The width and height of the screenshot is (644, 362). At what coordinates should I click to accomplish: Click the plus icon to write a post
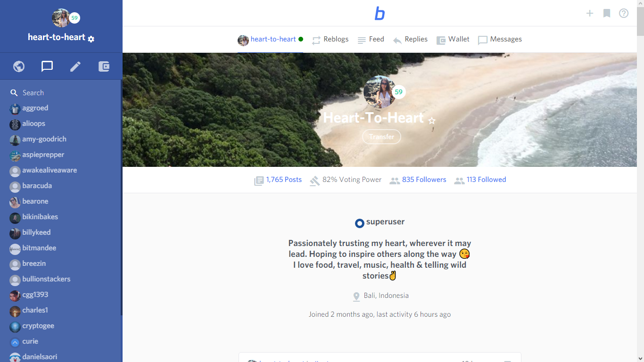point(590,13)
